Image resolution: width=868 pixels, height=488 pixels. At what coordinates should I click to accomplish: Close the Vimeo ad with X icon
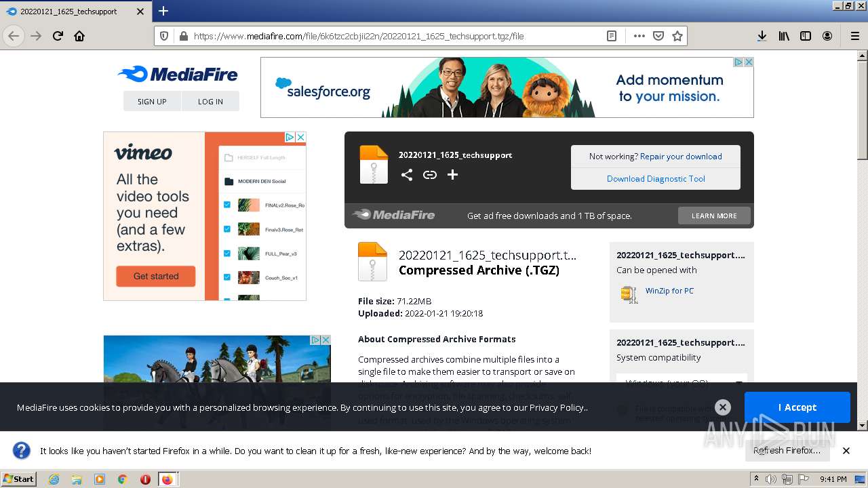pyautogui.click(x=300, y=137)
